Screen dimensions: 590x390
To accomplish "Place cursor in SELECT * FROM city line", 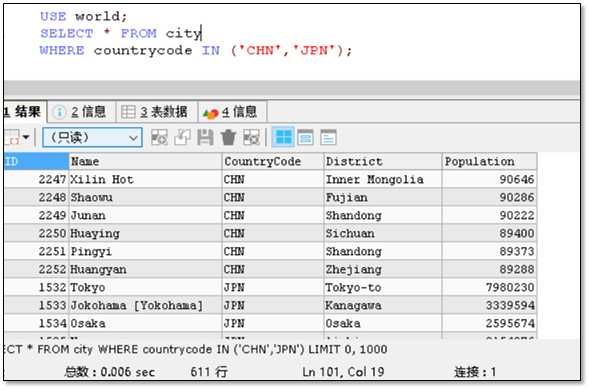I will point(121,33).
